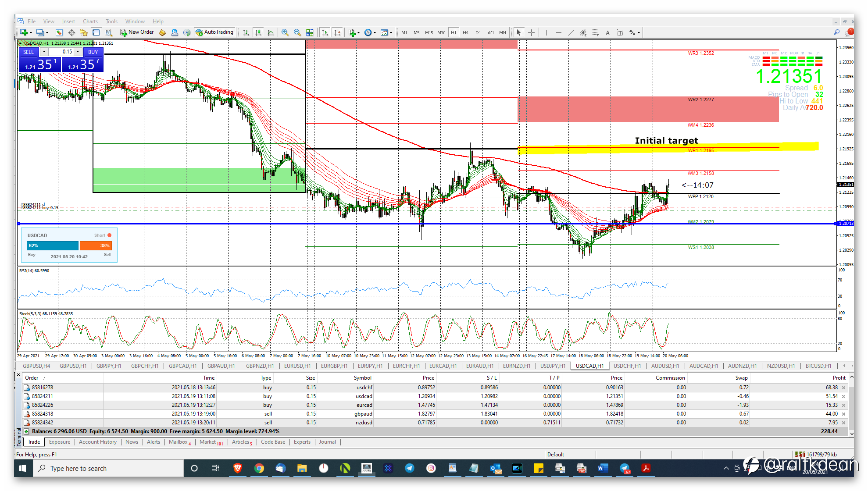868x491 pixels.
Task: Switch chart to bar chart style
Action: pos(246,32)
